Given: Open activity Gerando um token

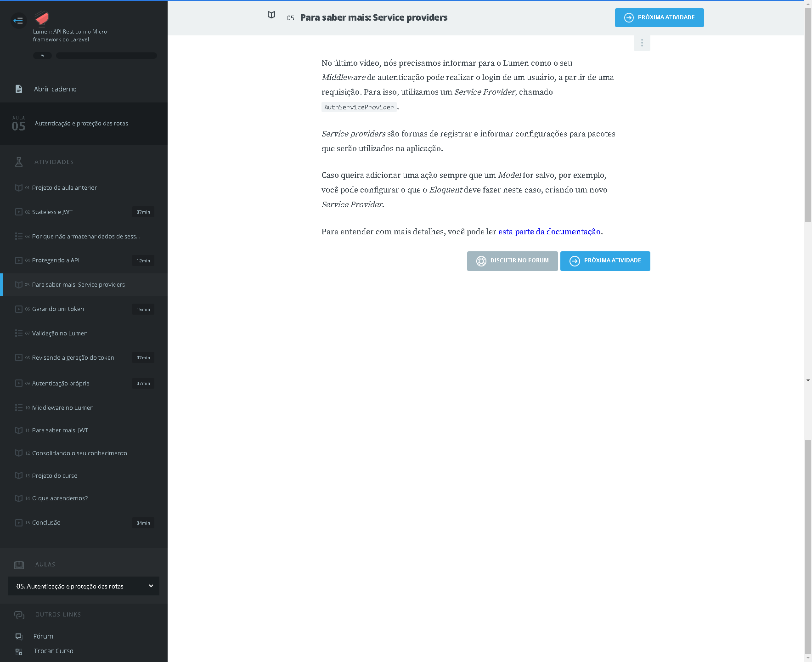Looking at the screenshot, I should tap(58, 309).
